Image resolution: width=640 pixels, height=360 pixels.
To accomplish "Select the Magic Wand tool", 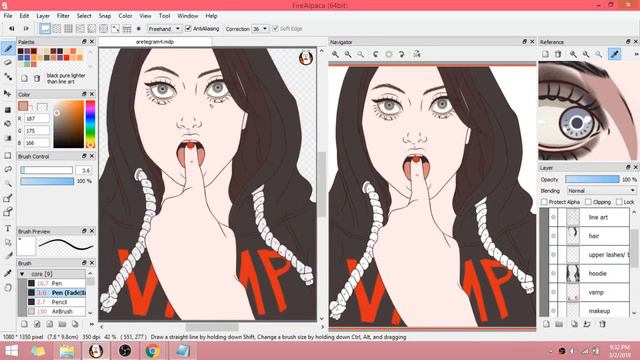I will [x=8, y=184].
